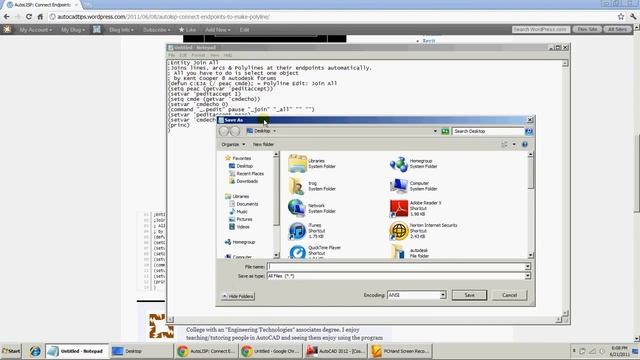This screenshot has width=640, height=360.
Task: Cancel the Save As dialog
Action: [509, 295]
